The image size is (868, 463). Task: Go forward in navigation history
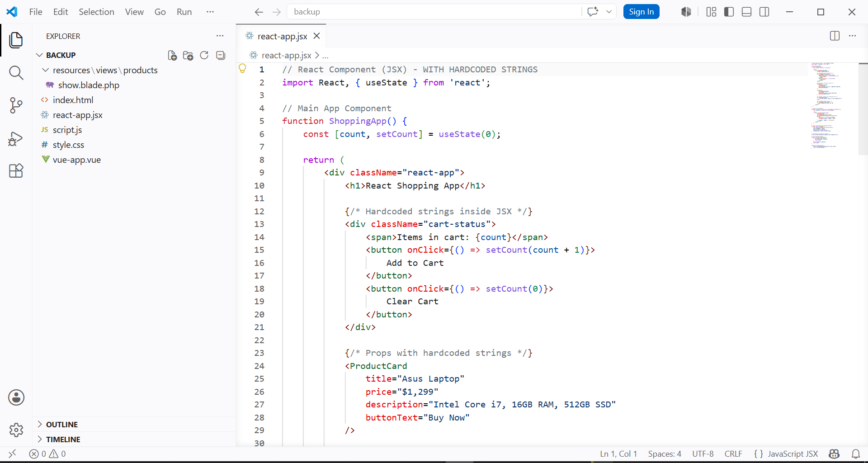click(277, 12)
